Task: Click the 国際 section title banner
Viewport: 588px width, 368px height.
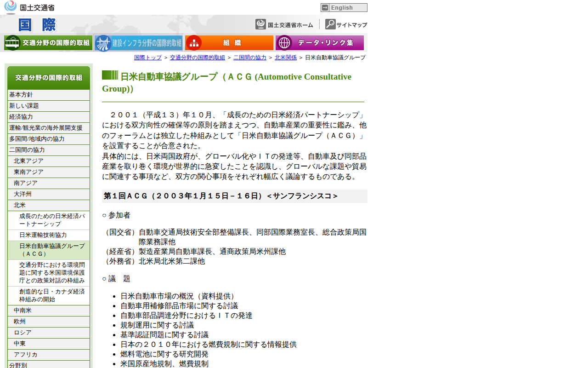Action: (x=37, y=25)
